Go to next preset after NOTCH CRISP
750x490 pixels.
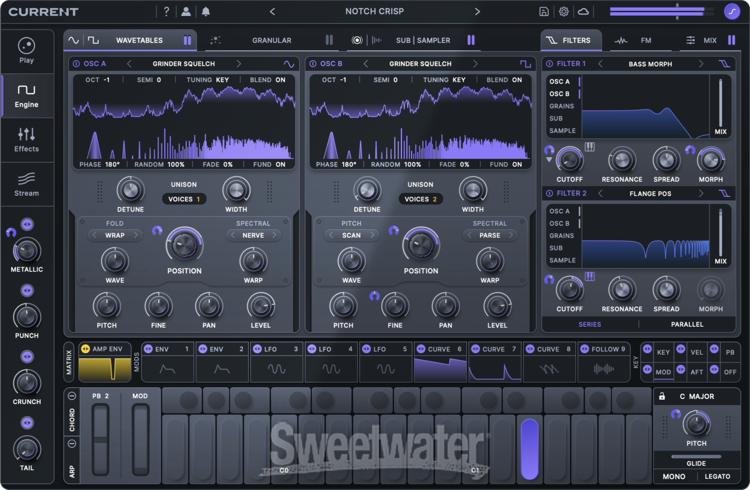coord(476,11)
